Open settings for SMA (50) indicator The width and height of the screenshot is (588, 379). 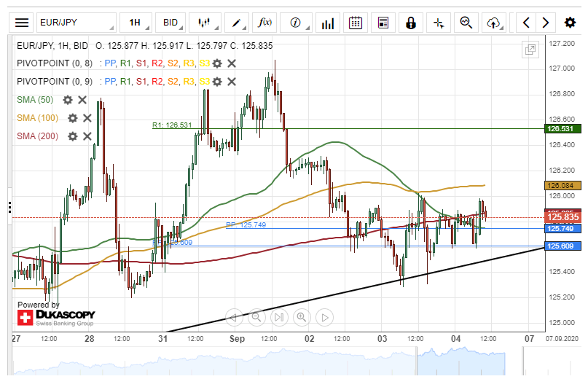click(x=68, y=100)
